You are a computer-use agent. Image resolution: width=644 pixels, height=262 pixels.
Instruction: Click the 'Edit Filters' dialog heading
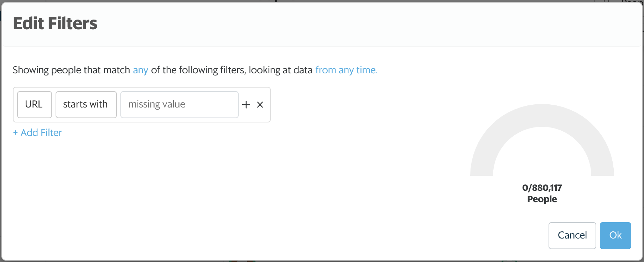click(x=55, y=23)
